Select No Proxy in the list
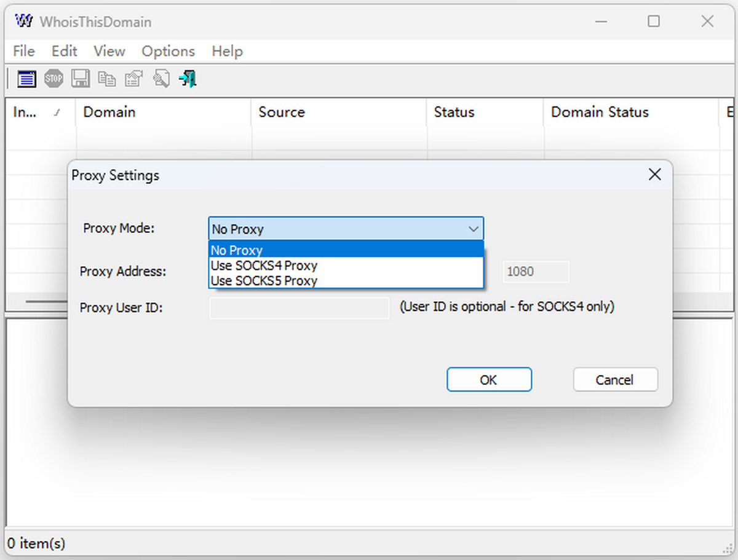 (x=346, y=250)
